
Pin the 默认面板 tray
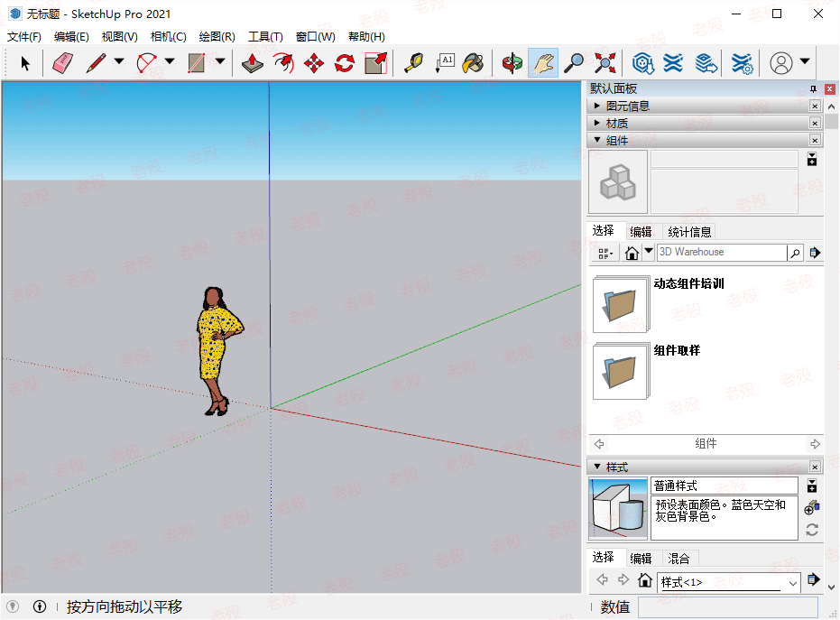pyautogui.click(x=813, y=89)
